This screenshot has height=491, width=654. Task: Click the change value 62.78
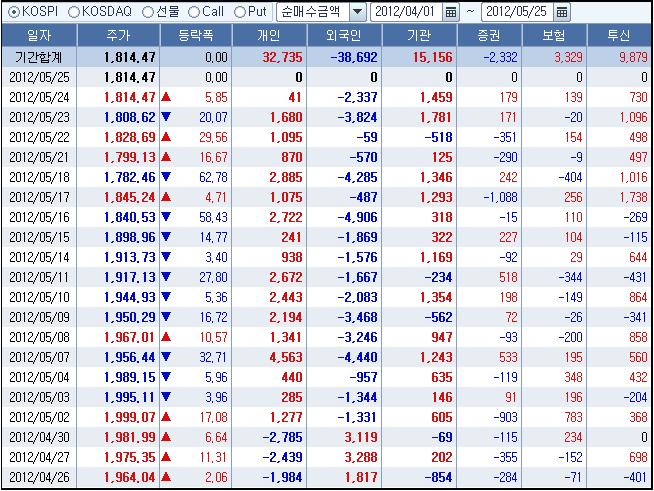pos(214,177)
